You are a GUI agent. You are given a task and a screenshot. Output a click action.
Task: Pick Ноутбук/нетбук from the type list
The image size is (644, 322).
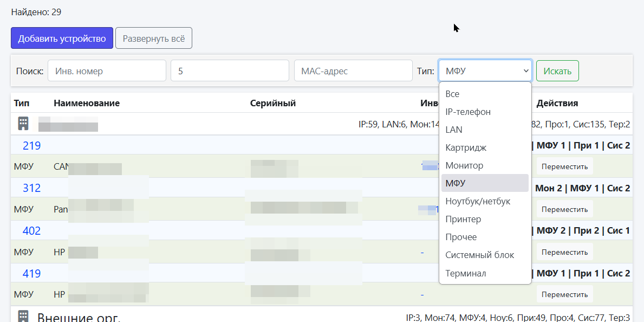(x=485, y=201)
